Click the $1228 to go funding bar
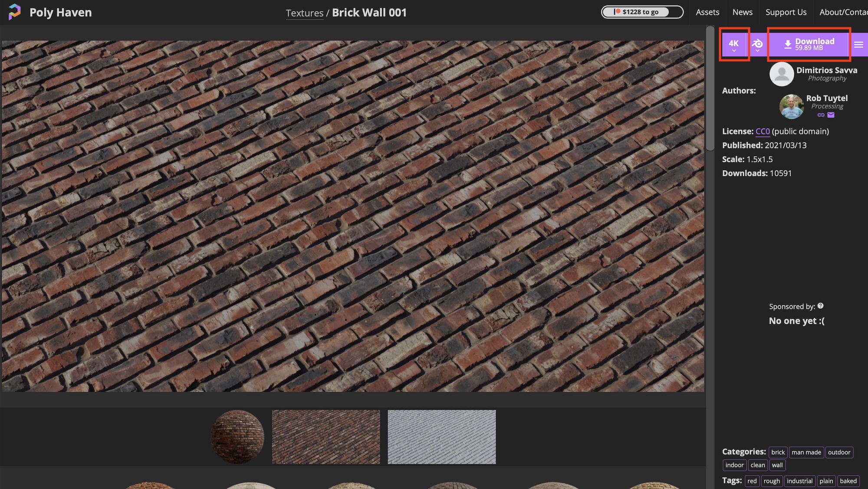Viewport: 868px width, 489px height. click(x=641, y=12)
